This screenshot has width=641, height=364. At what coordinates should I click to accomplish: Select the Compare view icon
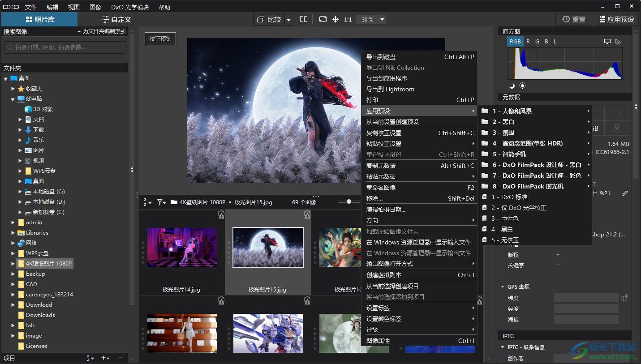point(269,19)
